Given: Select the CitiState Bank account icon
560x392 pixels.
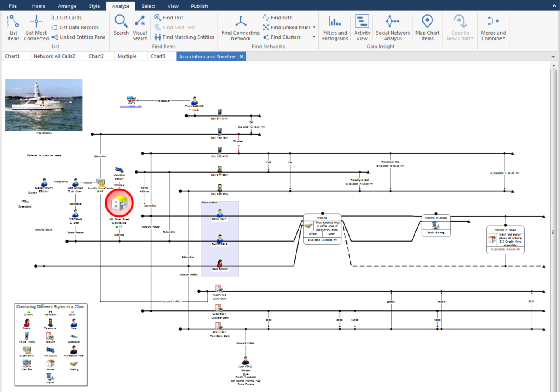Looking at the screenshot, I should 219,308.
